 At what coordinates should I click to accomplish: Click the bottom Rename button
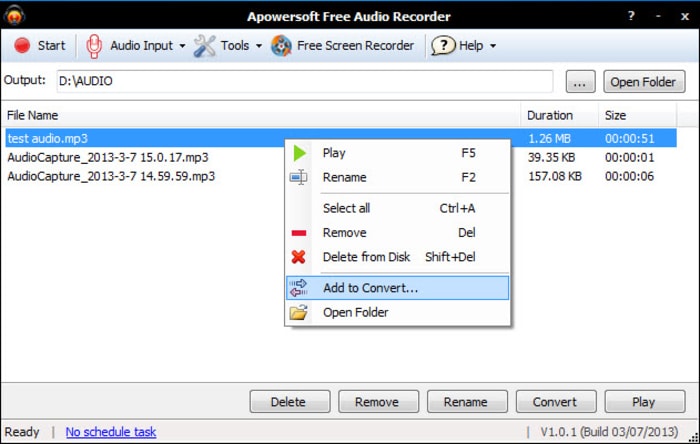pos(467,402)
